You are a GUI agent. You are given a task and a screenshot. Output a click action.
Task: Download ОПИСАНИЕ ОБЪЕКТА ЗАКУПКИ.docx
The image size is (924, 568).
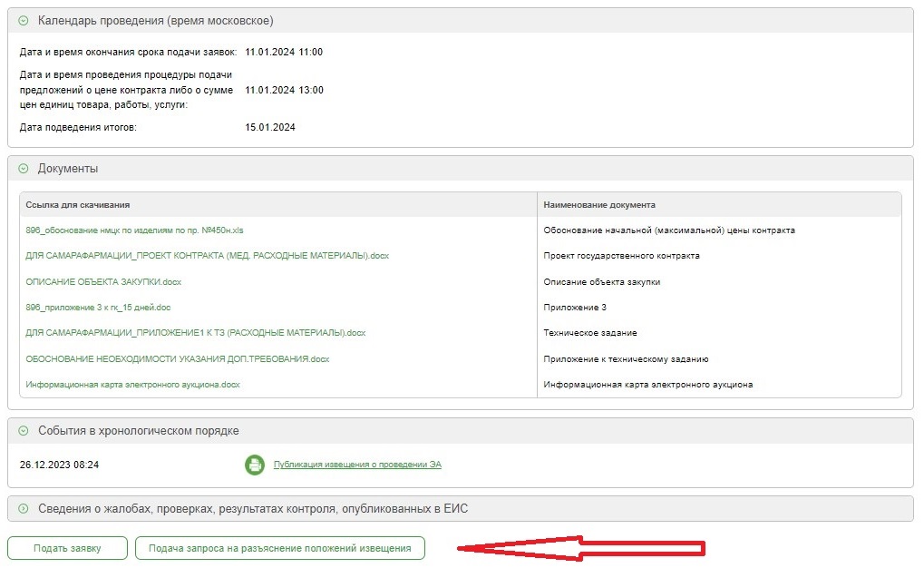104,282
